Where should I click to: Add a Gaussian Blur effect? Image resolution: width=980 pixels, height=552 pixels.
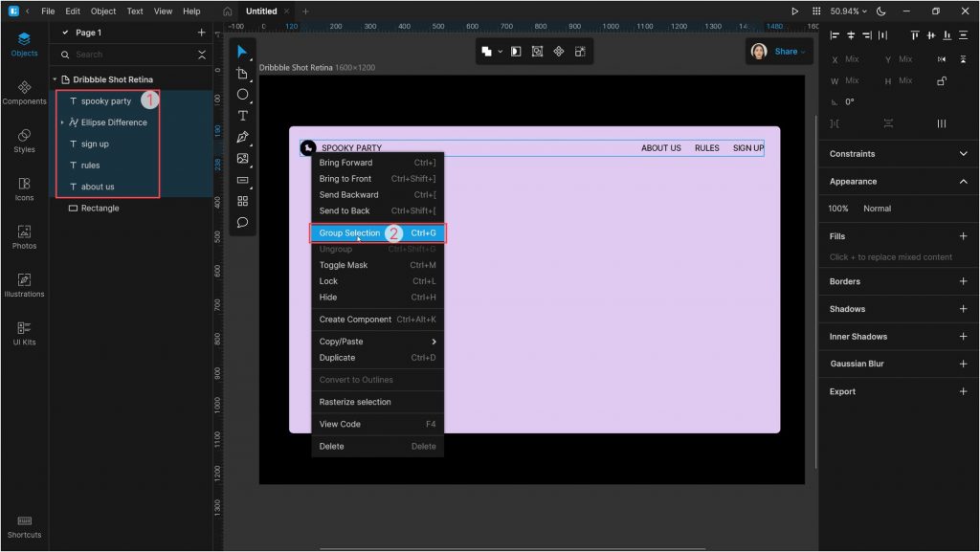pyautogui.click(x=963, y=364)
